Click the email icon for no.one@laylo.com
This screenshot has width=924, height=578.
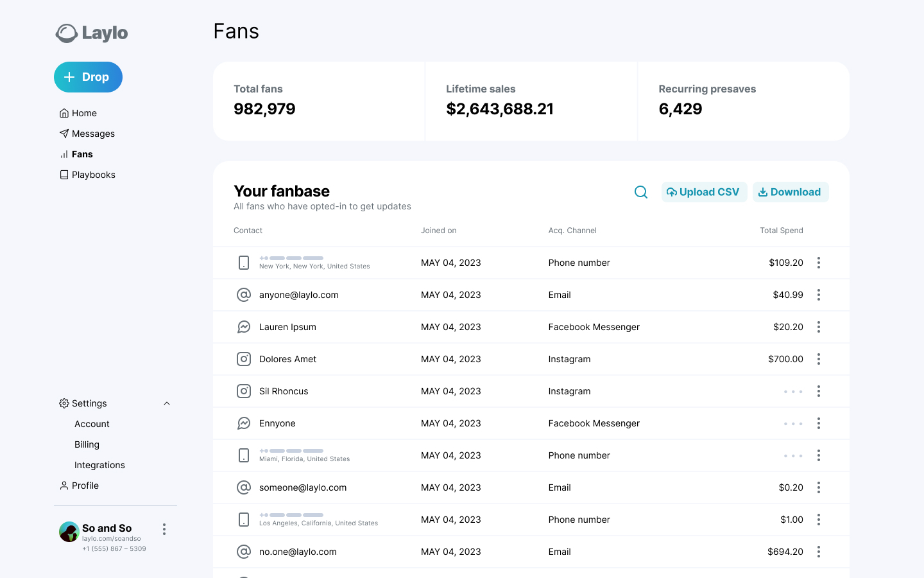click(244, 552)
